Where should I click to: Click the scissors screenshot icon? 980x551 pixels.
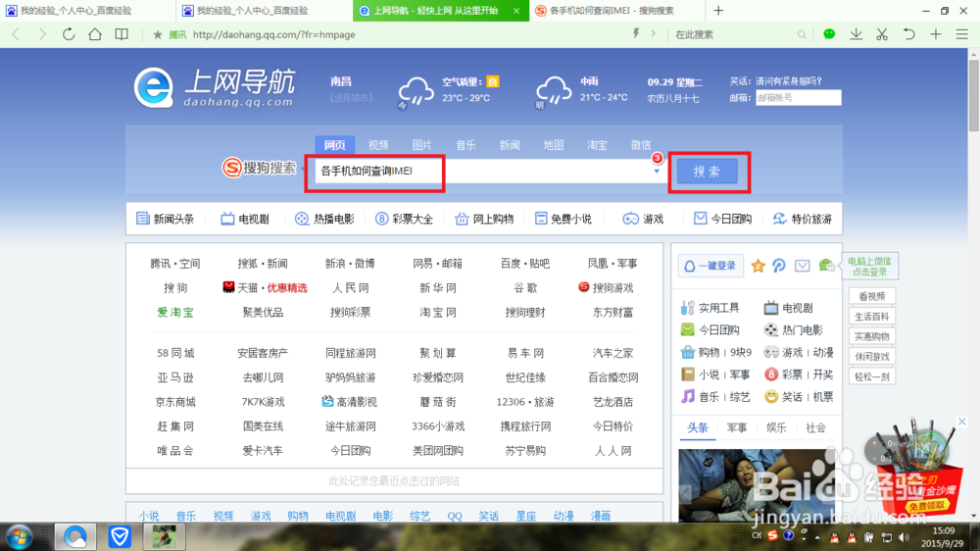click(x=882, y=34)
